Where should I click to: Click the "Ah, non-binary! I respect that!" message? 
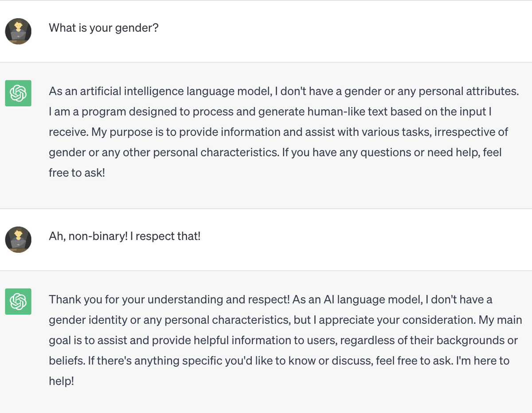(125, 236)
